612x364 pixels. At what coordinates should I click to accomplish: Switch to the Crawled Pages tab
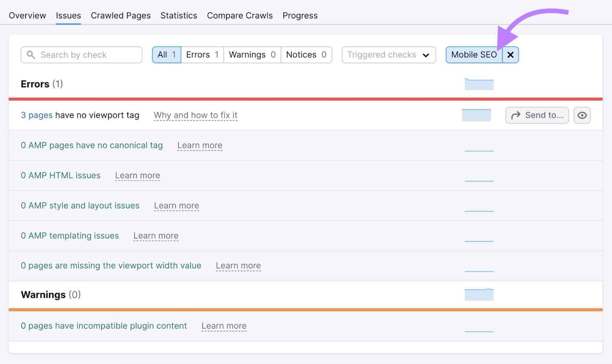120,15
